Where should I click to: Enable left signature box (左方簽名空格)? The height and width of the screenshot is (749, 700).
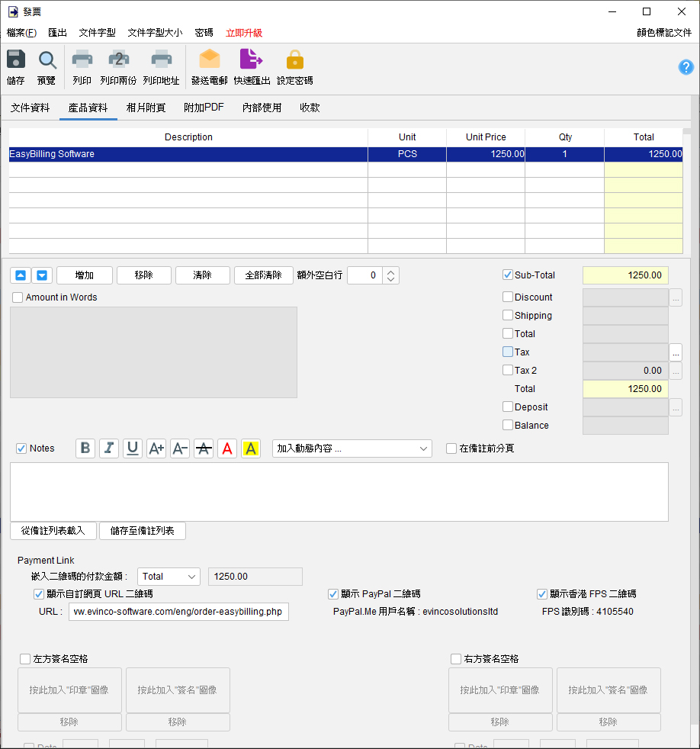tap(25, 659)
